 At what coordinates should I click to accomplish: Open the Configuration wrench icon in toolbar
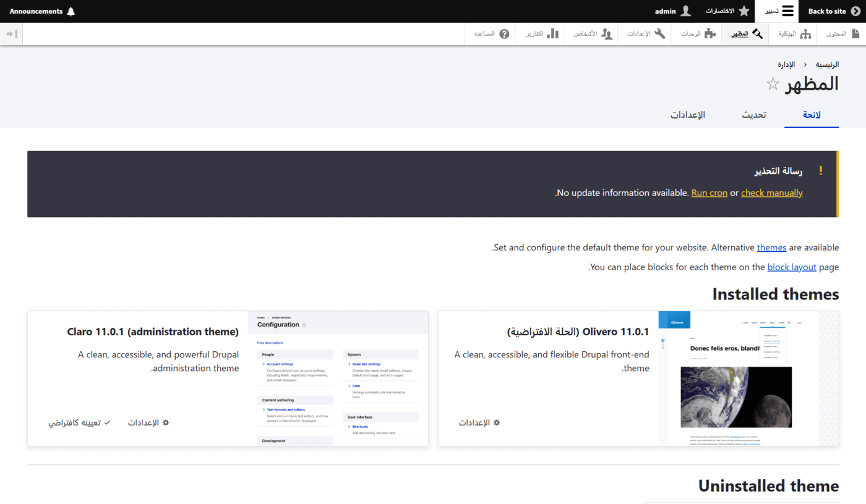coord(660,34)
